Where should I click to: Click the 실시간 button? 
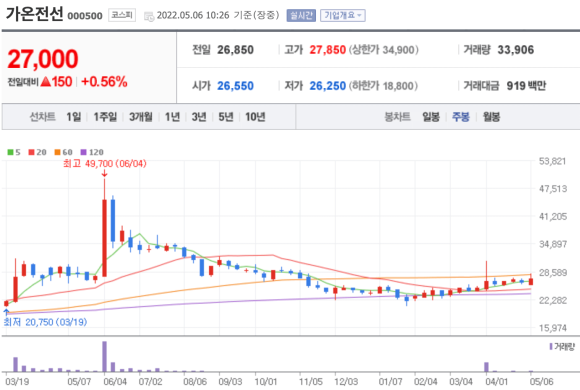pyautogui.click(x=301, y=15)
